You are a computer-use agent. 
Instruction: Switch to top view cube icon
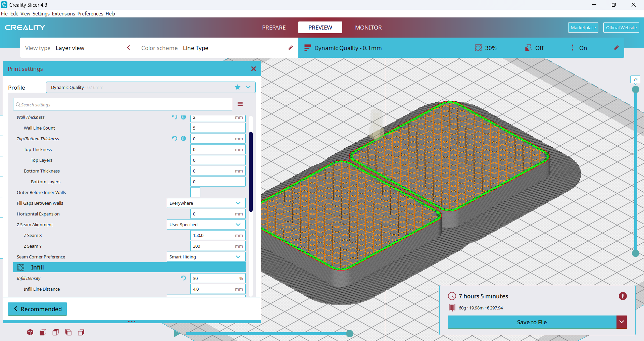click(x=56, y=332)
